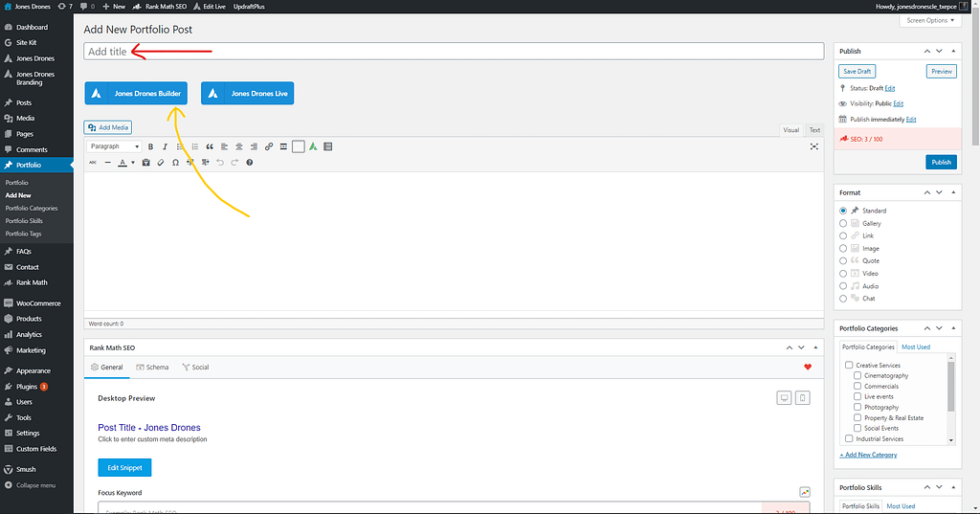
Task: Select the Standard post format
Action: 843,211
